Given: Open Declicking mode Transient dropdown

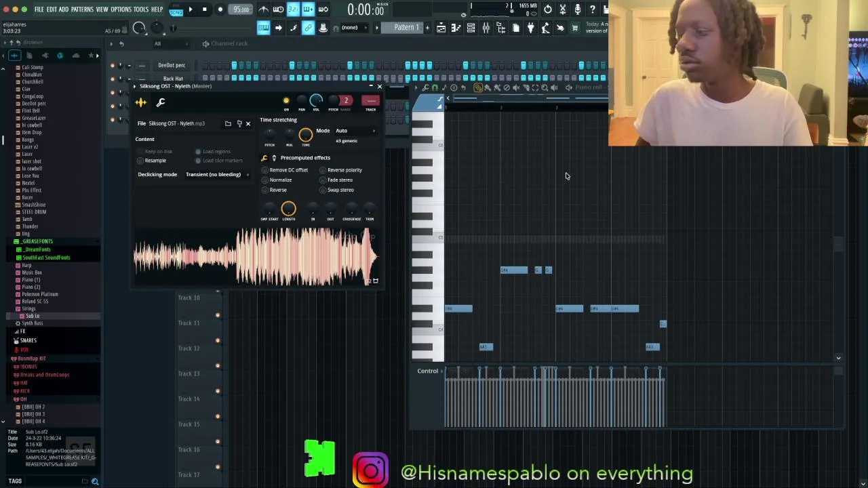Looking at the screenshot, I should tap(217, 175).
